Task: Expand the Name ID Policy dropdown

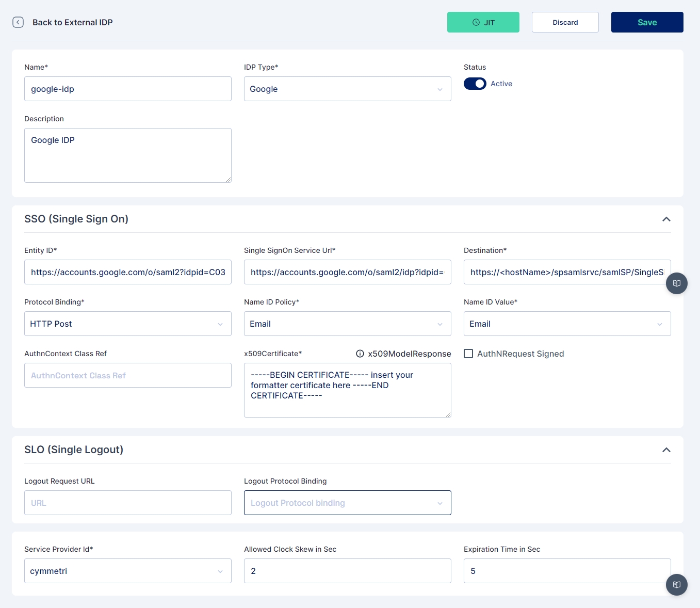Action: pyautogui.click(x=347, y=324)
